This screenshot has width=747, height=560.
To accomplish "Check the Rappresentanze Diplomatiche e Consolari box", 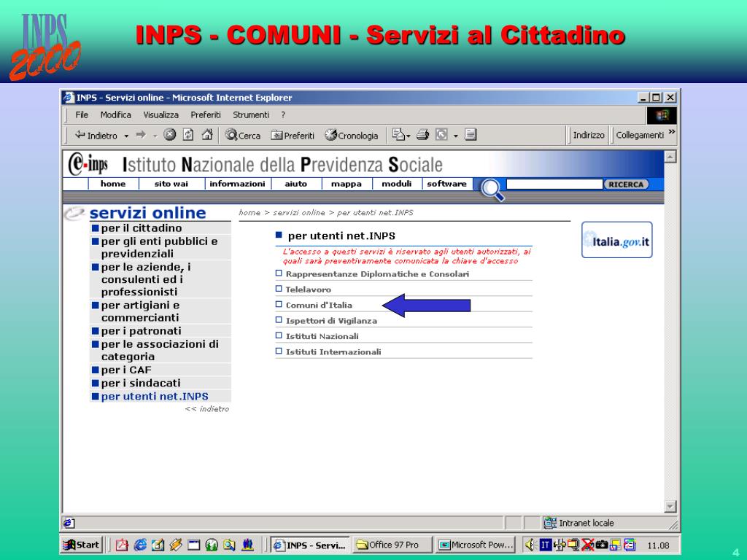I will 279,273.
